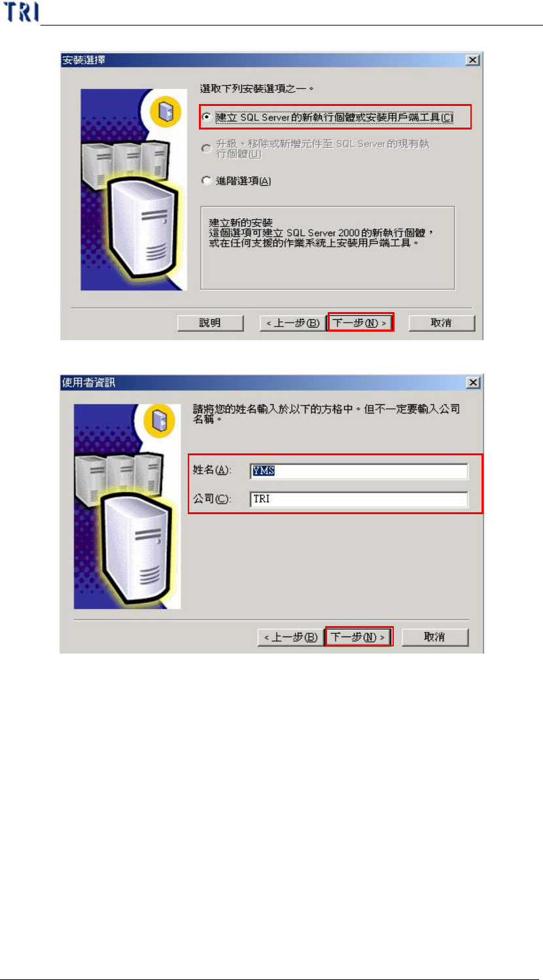Click the server artwork in 安裝選擇 dialog
Viewport: 543px width, 980px height.
tap(134, 190)
